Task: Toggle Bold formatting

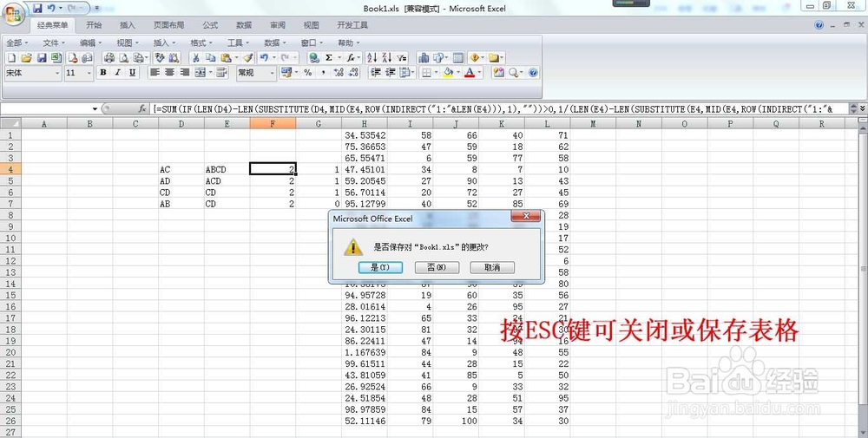Action: click(103, 73)
